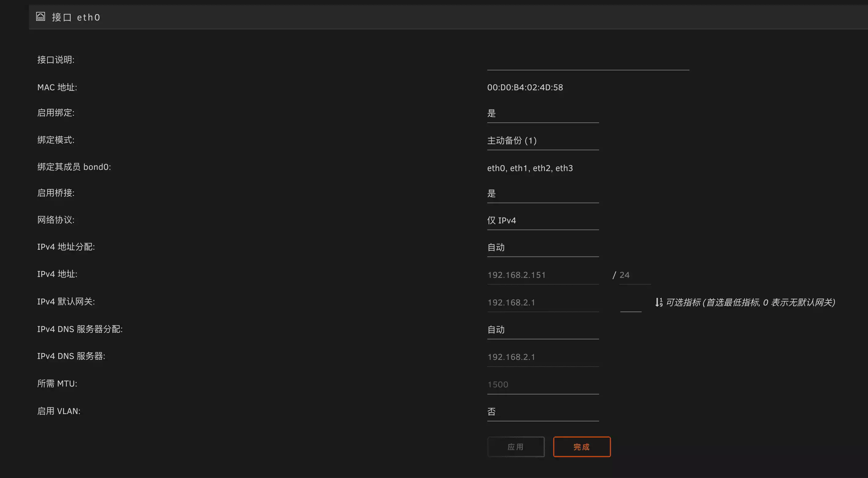Click the metric sort icon near gateway

(659, 302)
